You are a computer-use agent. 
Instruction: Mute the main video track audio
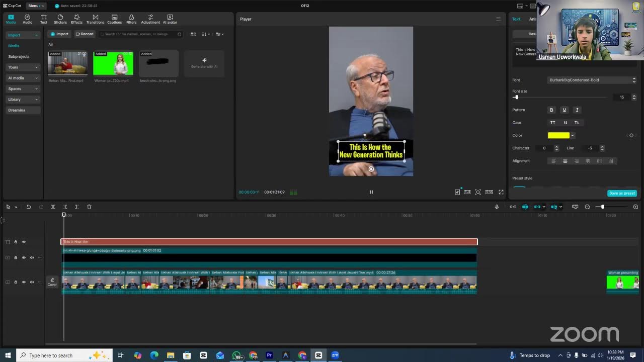click(x=32, y=282)
